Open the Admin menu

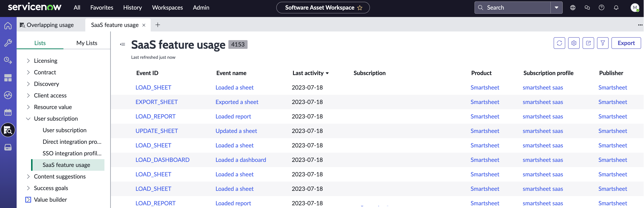click(x=201, y=8)
